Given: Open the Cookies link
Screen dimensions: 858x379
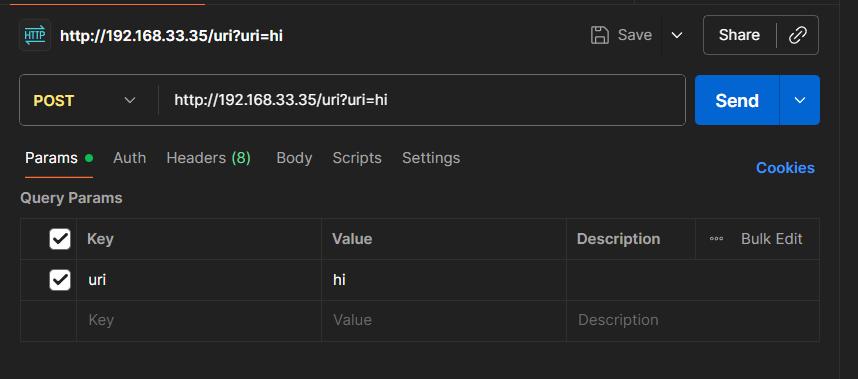Looking at the screenshot, I should click(785, 168).
